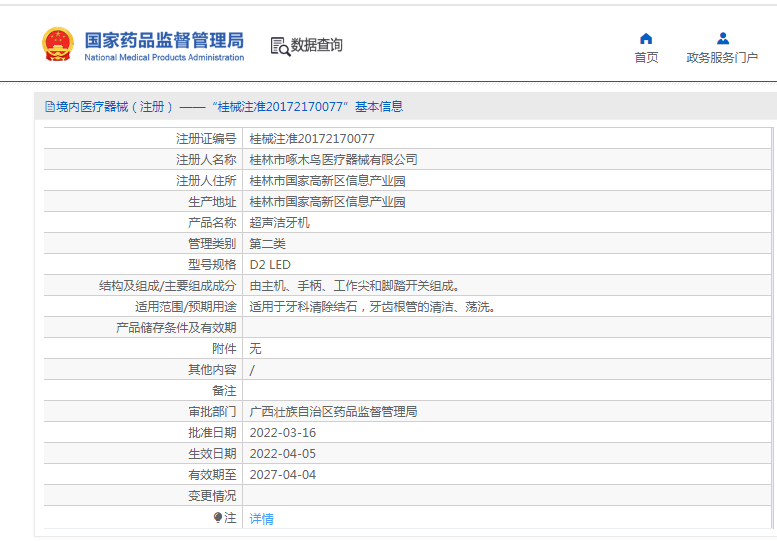
Task: Click the 数据查询 magnifier document icon
Action: [279, 46]
